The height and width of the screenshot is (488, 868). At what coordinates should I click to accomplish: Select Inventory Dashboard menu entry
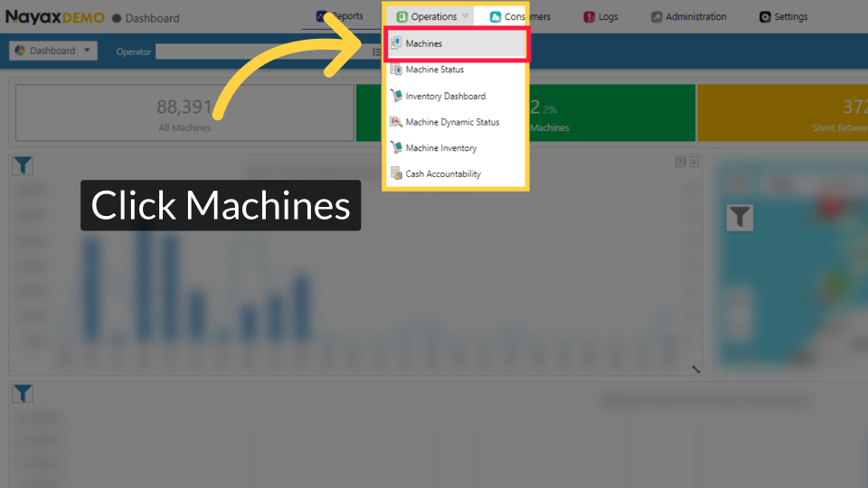tap(445, 96)
